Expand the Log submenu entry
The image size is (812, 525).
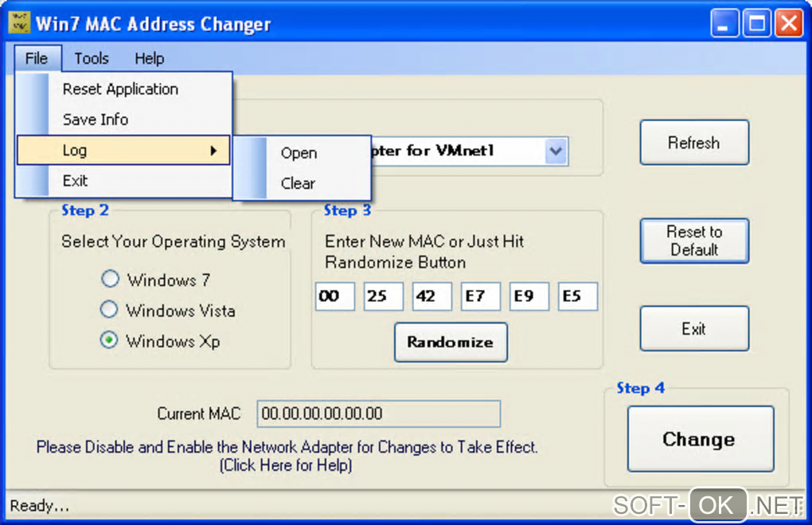click(x=123, y=151)
